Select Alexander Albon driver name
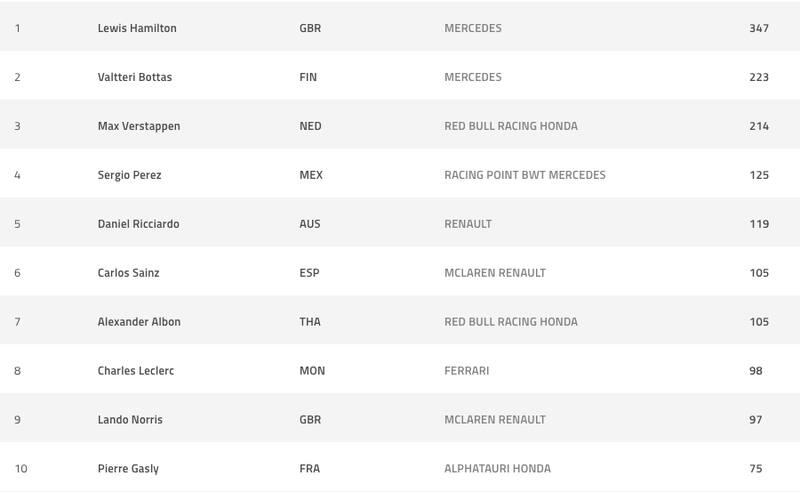Viewport: 800px width, 492px height. click(x=139, y=322)
